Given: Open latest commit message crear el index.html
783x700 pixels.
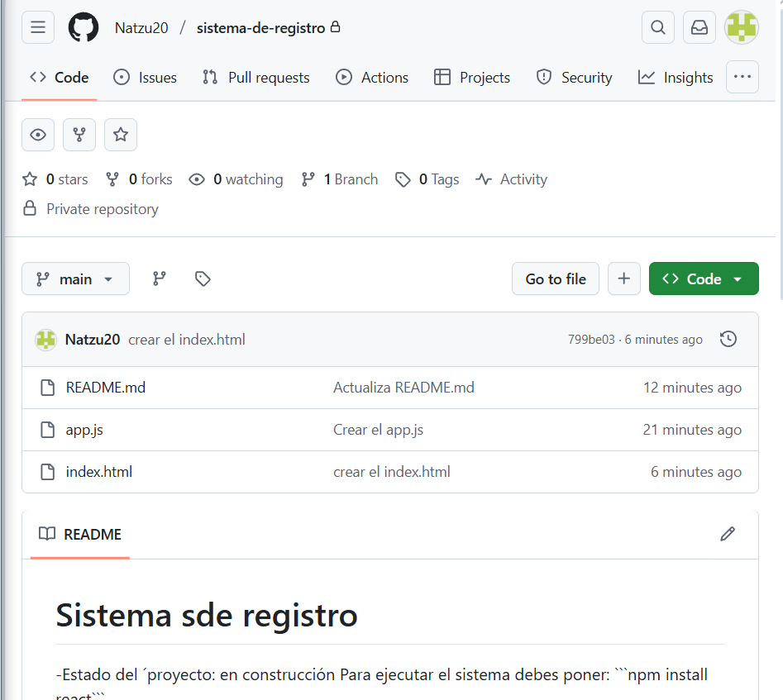Looking at the screenshot, I should pyautogui.click(x=187, y=340).
